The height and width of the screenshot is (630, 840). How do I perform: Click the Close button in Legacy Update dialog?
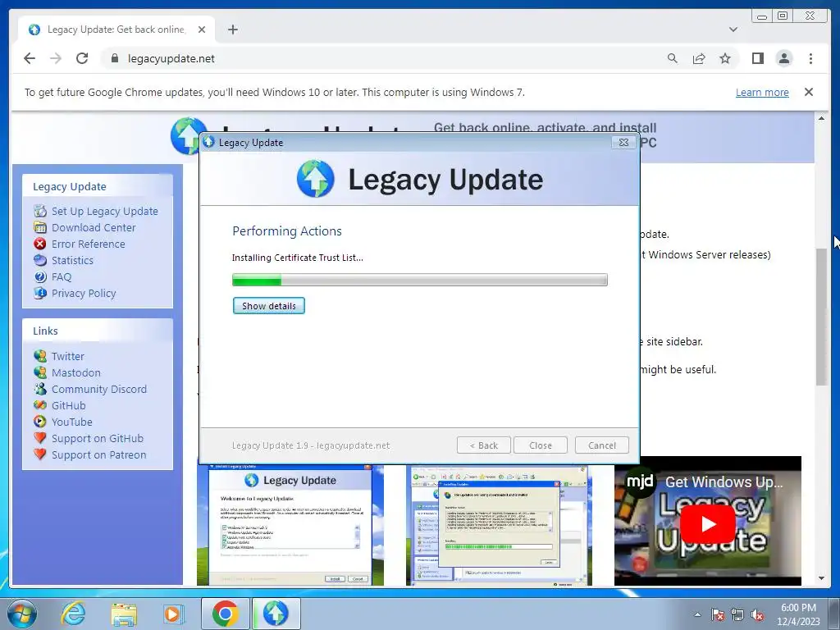540,445
